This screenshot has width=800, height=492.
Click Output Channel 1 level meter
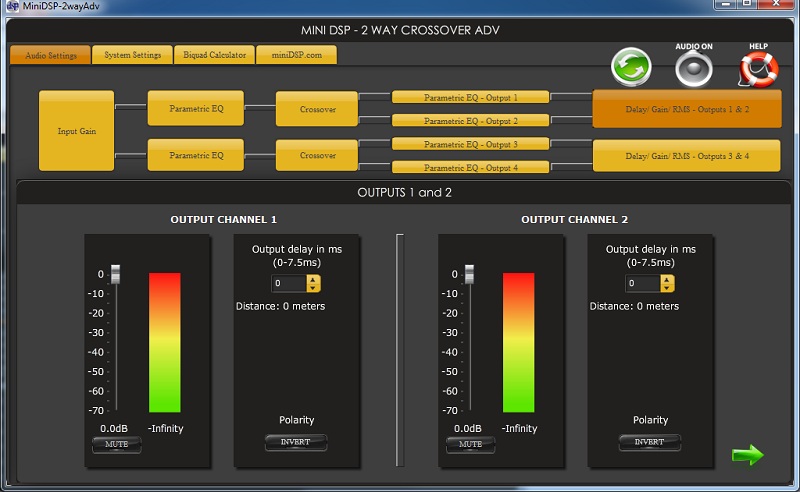(164, 342)
